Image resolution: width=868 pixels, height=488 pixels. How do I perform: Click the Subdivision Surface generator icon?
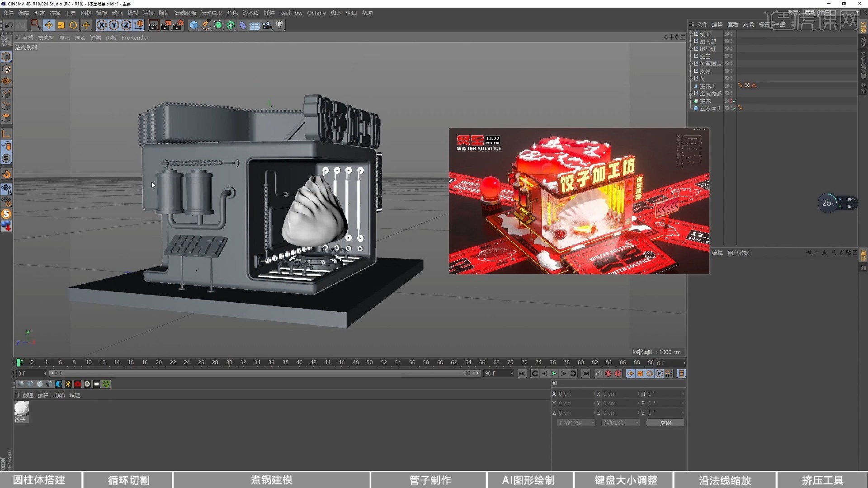tap(218, 25)
